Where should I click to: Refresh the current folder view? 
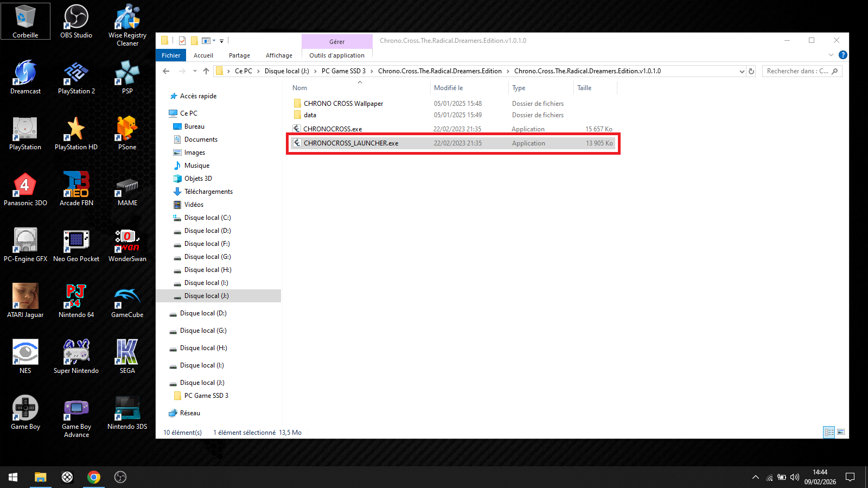[x=751, y=71]
